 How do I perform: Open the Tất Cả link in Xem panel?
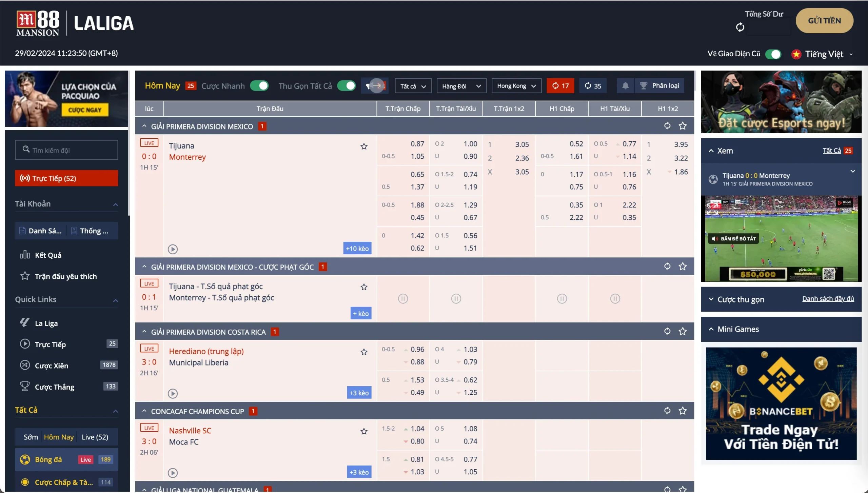coord(831,151)
